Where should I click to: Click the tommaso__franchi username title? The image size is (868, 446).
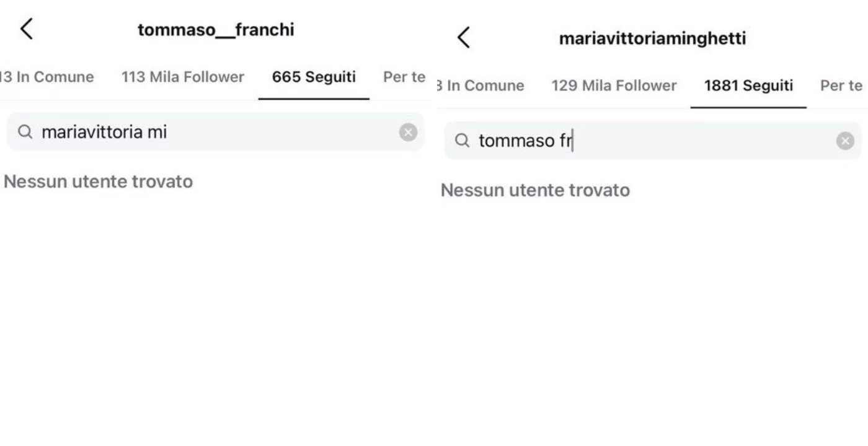pos(216,30)
